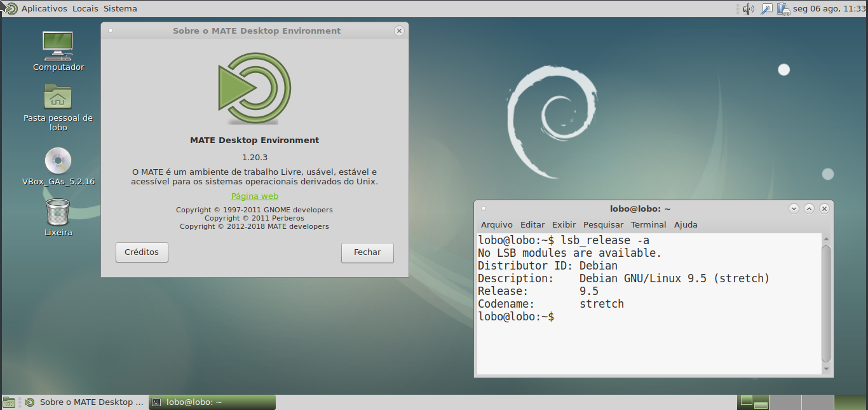Click the shade arrow on the terminal title bar
Image resolution: width=868 pixels, height=410 pixels.
coord(809,208)
